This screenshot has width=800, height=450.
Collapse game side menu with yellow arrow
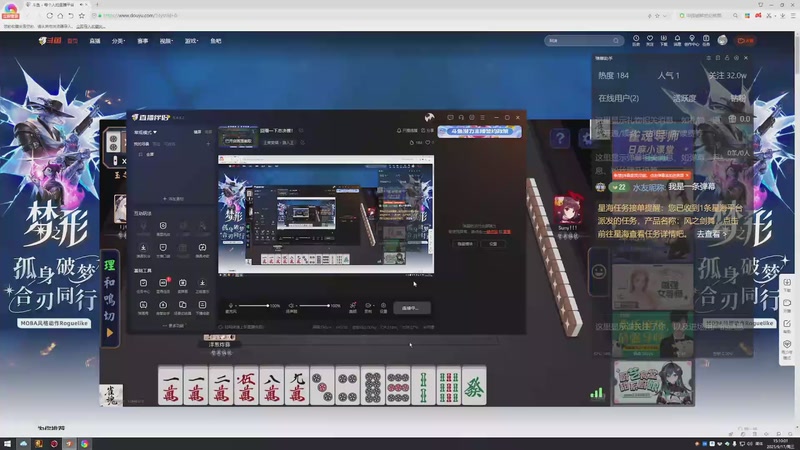coord(110,333)
